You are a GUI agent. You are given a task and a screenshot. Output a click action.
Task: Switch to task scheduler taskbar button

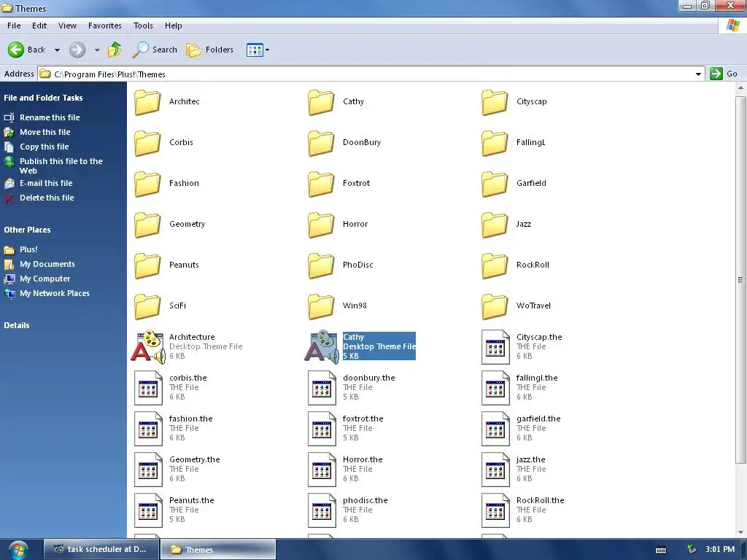point(101,549)
